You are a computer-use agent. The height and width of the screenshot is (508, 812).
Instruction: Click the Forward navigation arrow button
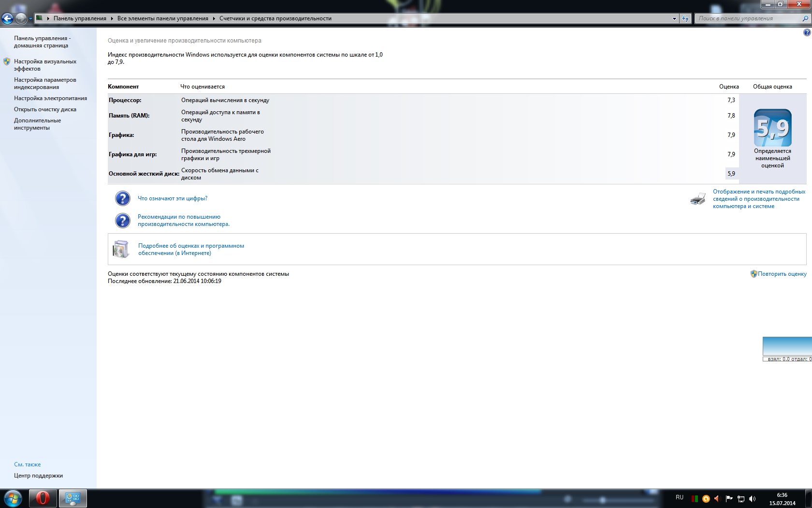(21, 19)
